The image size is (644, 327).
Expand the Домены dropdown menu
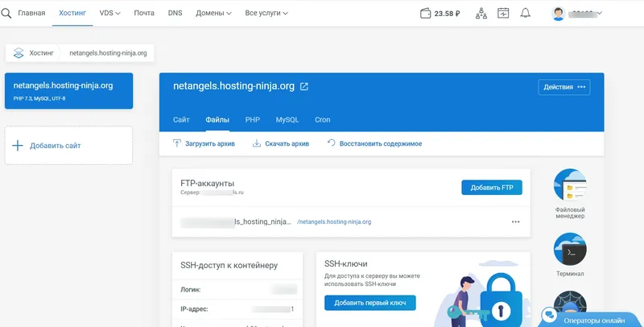213,13
